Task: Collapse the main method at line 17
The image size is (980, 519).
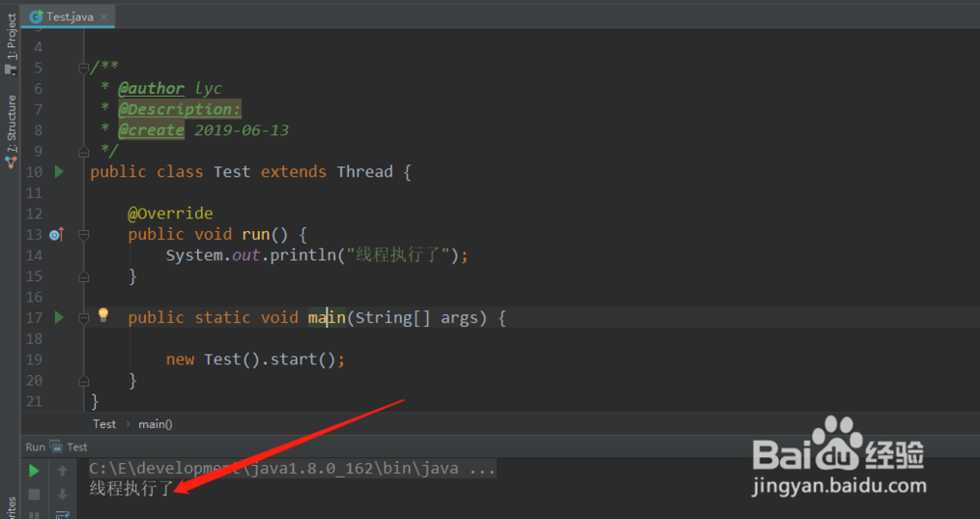Action: click(83, 318)
